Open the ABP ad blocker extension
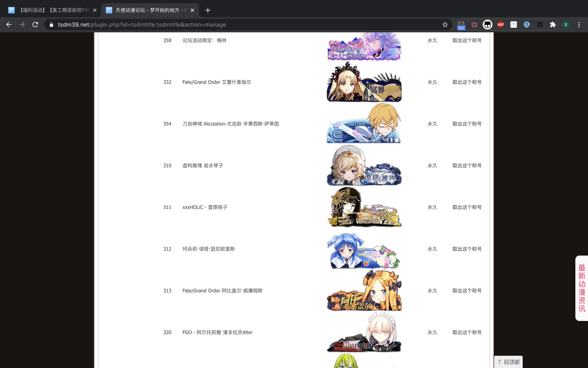The height and width of the screenshot is (368, 588). point(501,24)
